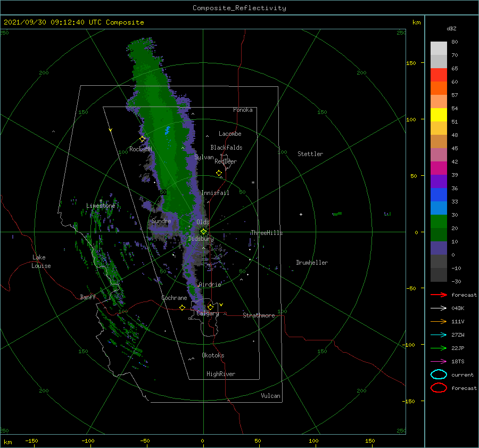Viewport: 479px width, 448px height.
Task: Click the Drumheller label
Action: click(x=312, y=263)
